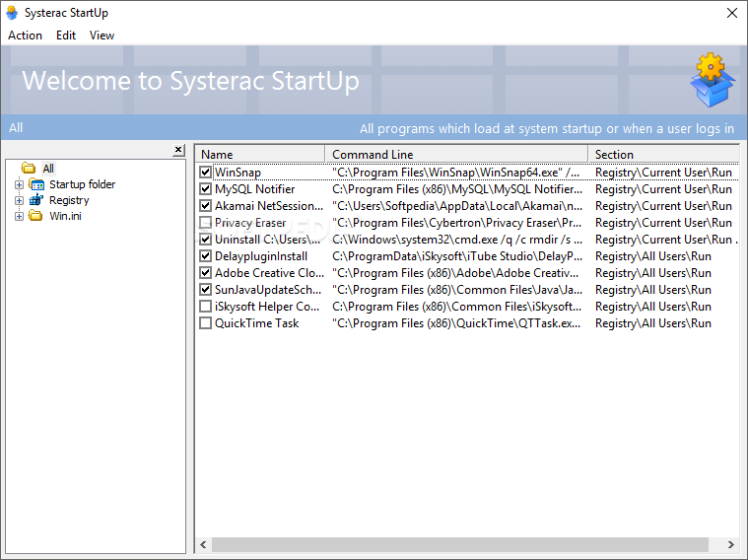The width and height of the screenshot is (748, 560).
Task: Select the WinSnap row name
Action: point(238,173)
